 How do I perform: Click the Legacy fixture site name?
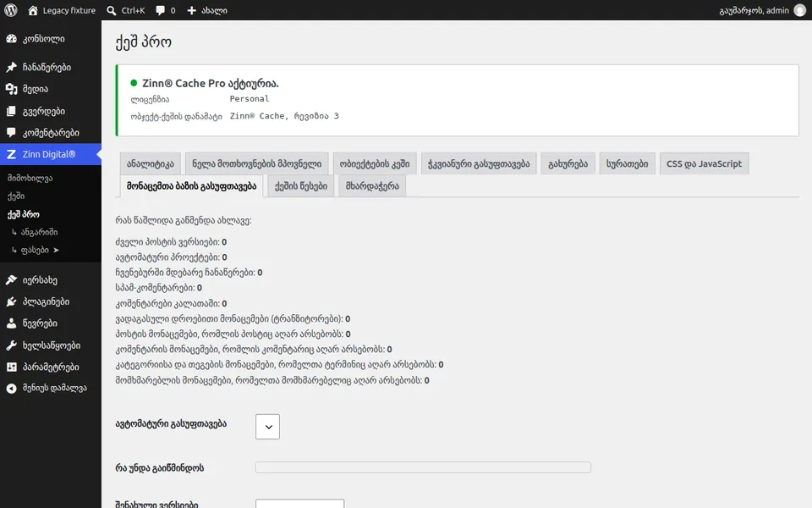click(x=69, y=10)
